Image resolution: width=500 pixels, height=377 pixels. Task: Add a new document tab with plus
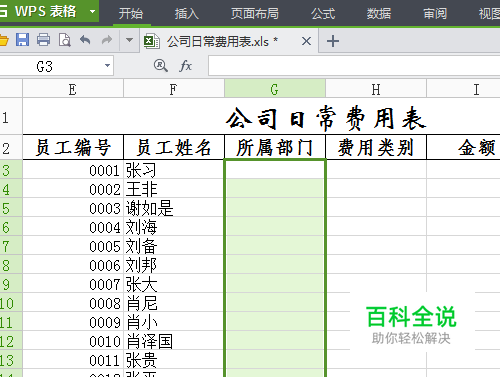pos(333,41)
